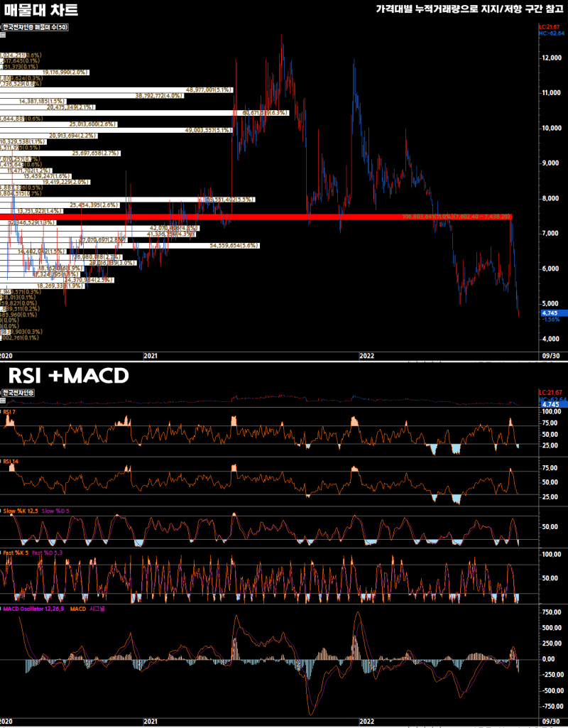Click the 12,000 price axis label

(551, 58)
